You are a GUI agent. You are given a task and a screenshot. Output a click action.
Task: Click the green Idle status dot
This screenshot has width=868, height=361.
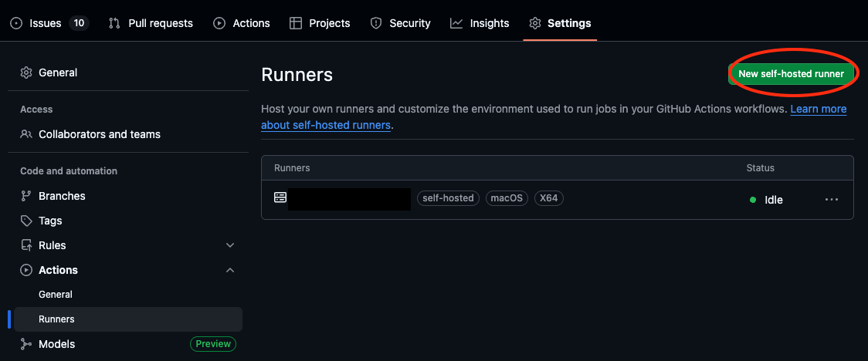(x=752, y=200)
